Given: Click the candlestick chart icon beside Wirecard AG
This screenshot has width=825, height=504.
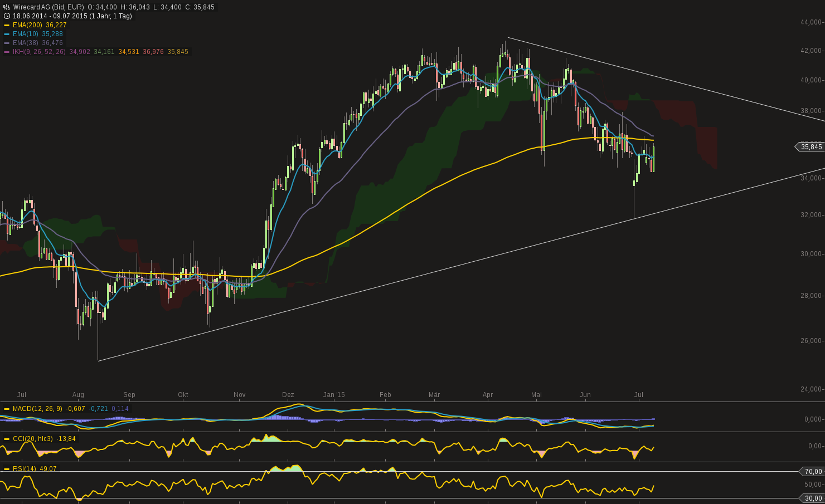Looking at the screenshot, I should (x=7, y=7).
